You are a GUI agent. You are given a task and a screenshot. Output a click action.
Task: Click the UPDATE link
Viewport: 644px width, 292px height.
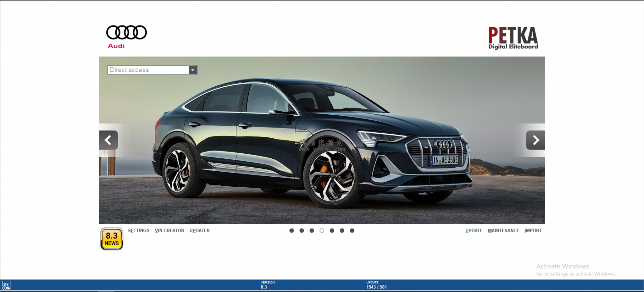coord(474,231)
